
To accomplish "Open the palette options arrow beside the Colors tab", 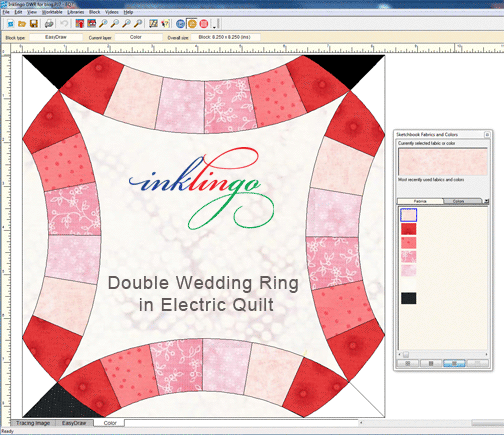I will 486,201.
